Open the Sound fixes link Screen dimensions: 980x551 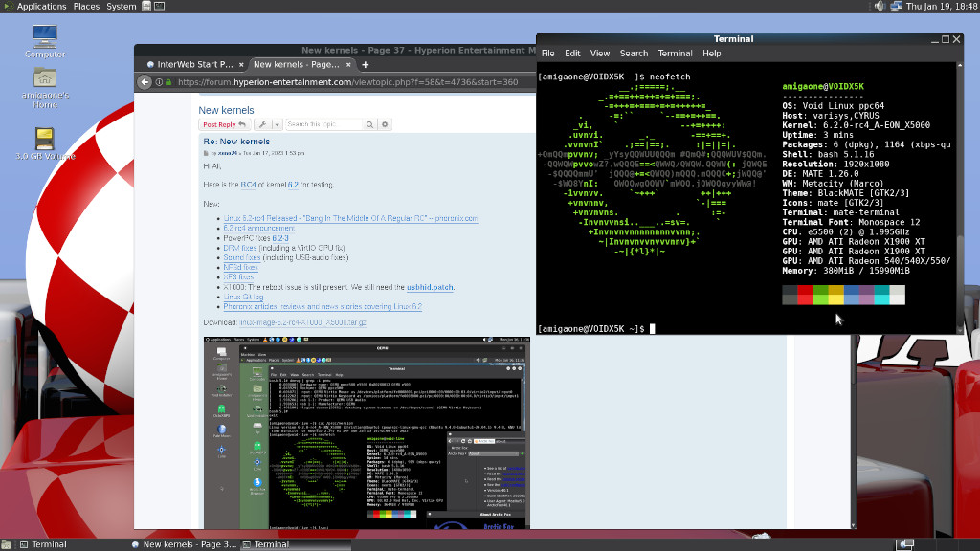point(242,257)
